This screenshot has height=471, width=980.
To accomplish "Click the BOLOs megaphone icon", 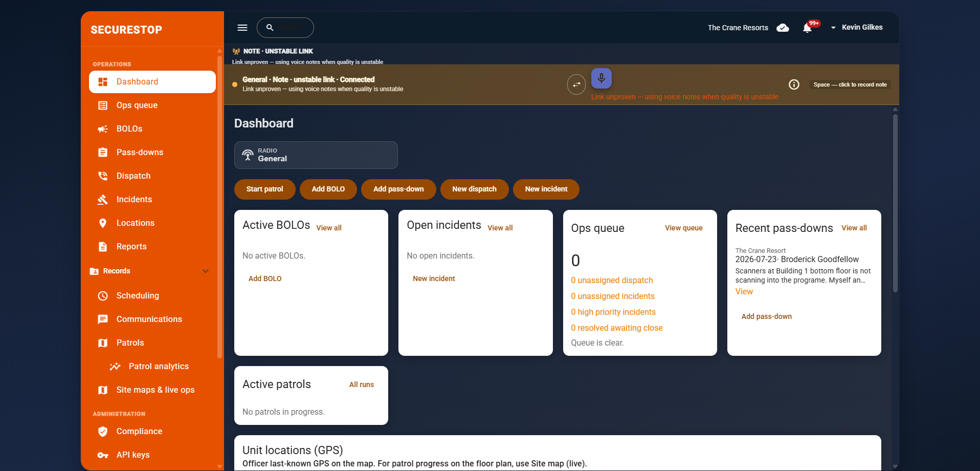I will pos(103,129).
